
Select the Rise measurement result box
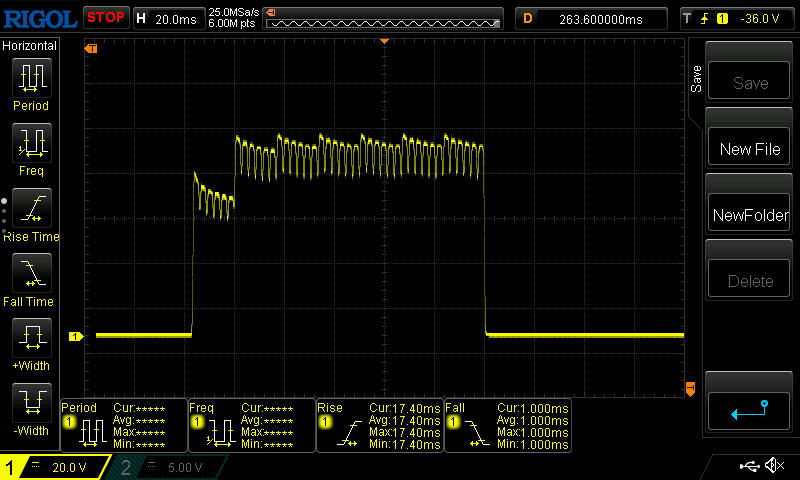[380, 425]
